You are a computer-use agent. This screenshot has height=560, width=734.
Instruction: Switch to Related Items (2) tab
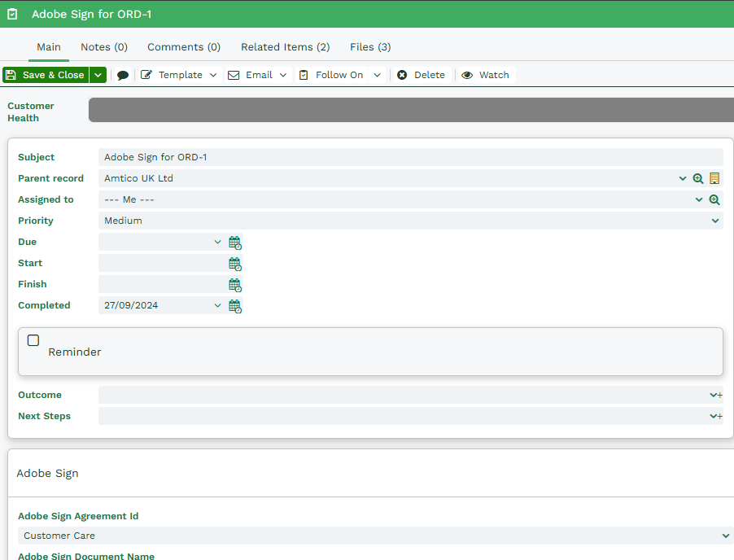pyautogui.click(x=285, y=47)
